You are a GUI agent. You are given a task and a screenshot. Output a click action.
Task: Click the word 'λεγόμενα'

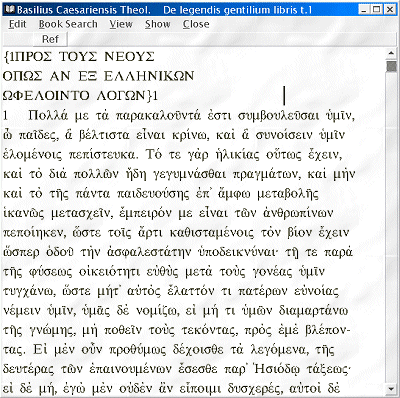point(278,350)
